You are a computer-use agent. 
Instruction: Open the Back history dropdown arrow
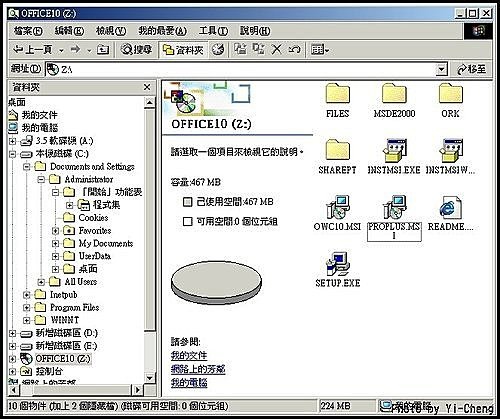61,51
